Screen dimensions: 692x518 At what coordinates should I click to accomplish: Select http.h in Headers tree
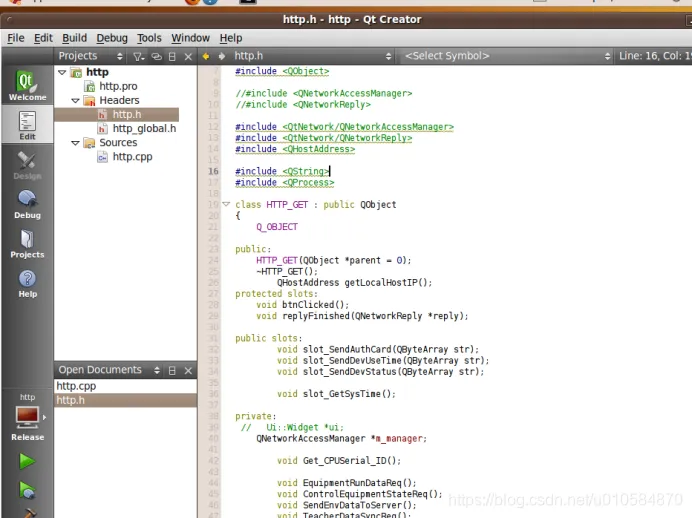click(x=127, y=115)
